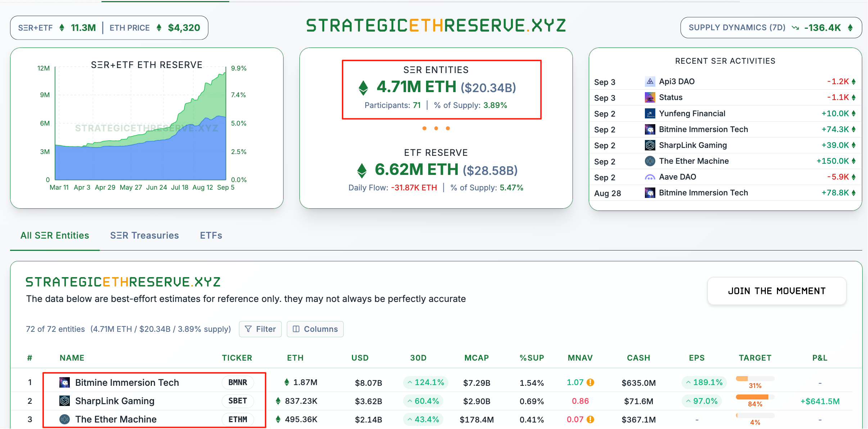
Task: Switch to the SΞR Treasuries tab
Action: [144, 235]
